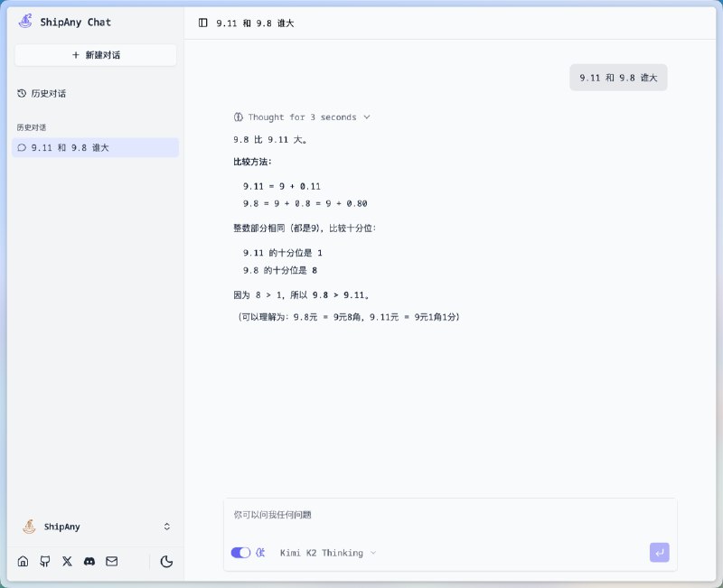Disable the thinking mode toggle switch
Screen dimensions: 723x588
tap(239, 553)
